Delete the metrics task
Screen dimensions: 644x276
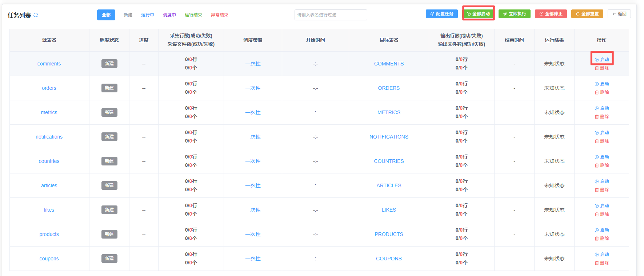click(x=602, y=117)
